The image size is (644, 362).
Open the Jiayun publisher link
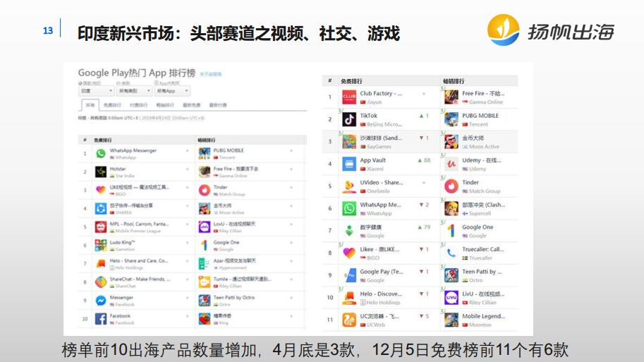374,102
